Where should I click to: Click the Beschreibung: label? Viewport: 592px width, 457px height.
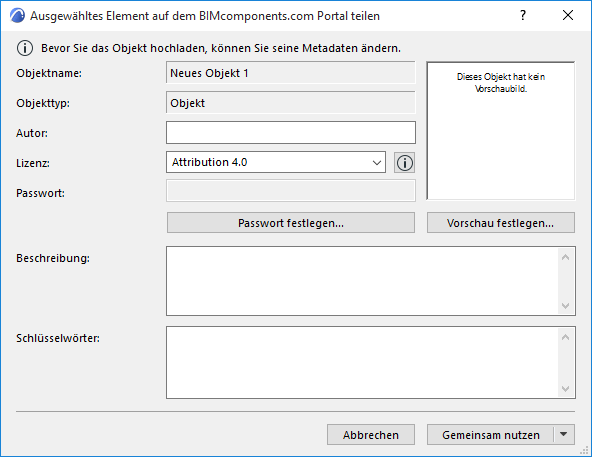pyautogui.click(x=53, y=258)
